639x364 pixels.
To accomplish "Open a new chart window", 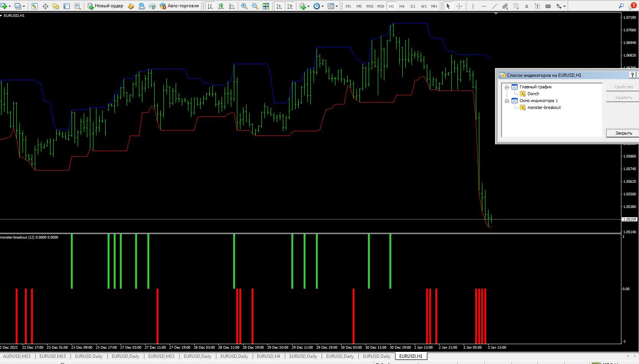I will pos(4,6).
